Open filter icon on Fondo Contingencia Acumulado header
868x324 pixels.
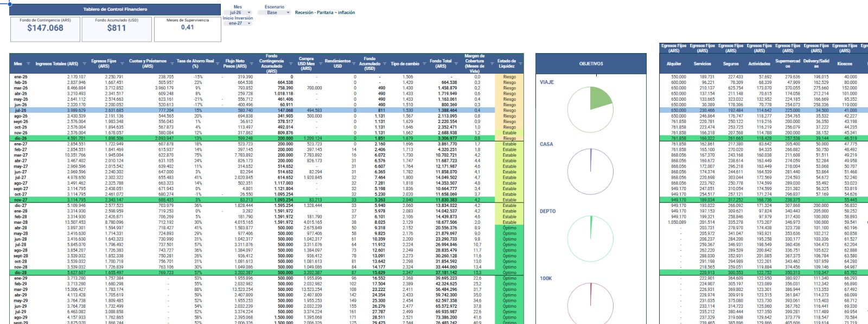coord(290,64)
